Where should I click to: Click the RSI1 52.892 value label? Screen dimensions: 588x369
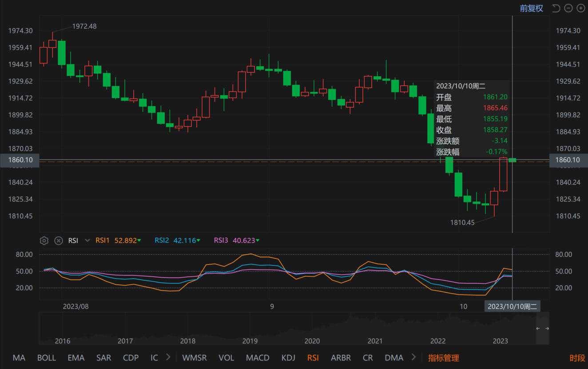[x=118, y=240]
